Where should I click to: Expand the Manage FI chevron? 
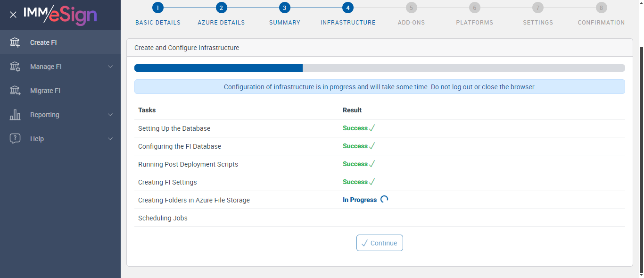[x=110, y=67]
